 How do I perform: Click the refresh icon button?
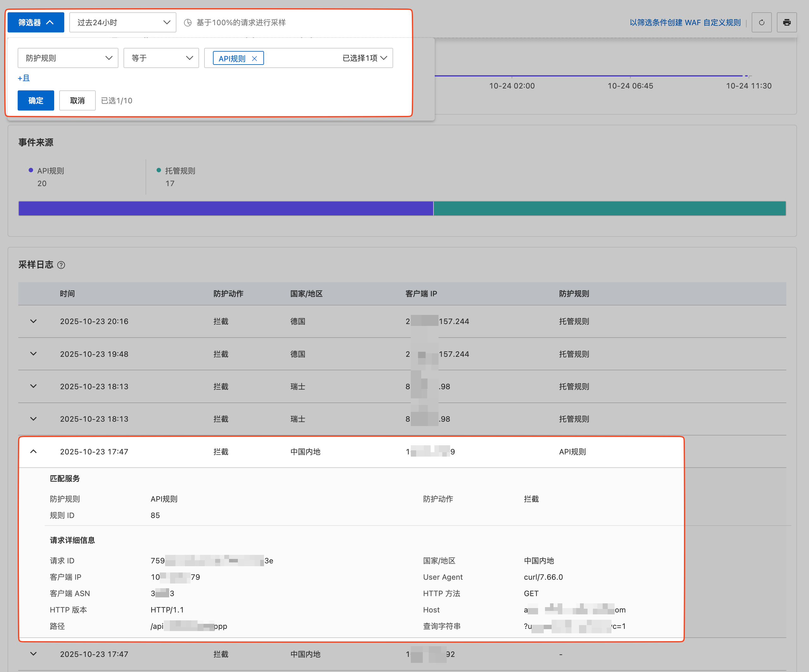click(761, 22)
